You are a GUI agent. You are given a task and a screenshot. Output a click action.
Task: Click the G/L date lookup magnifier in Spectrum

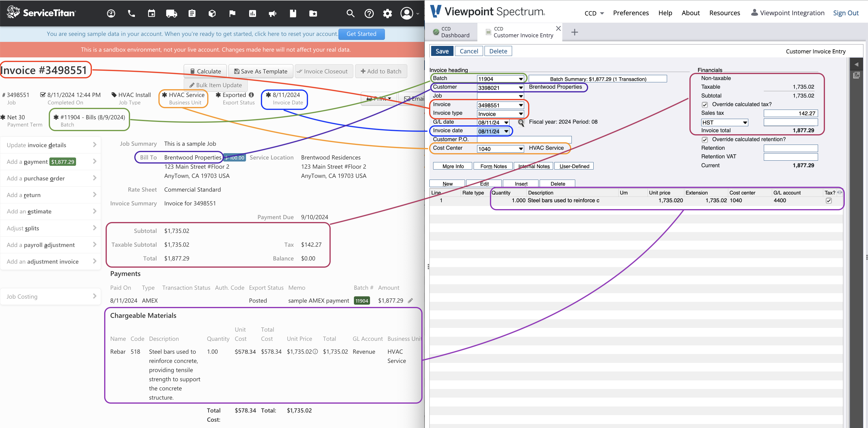tap(521, 122)
